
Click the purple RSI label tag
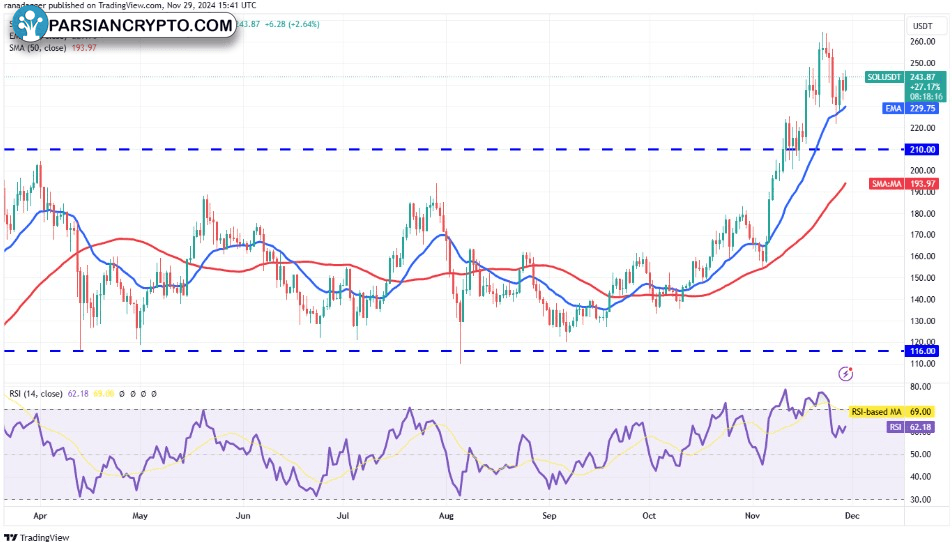click(x=896, y=427)
